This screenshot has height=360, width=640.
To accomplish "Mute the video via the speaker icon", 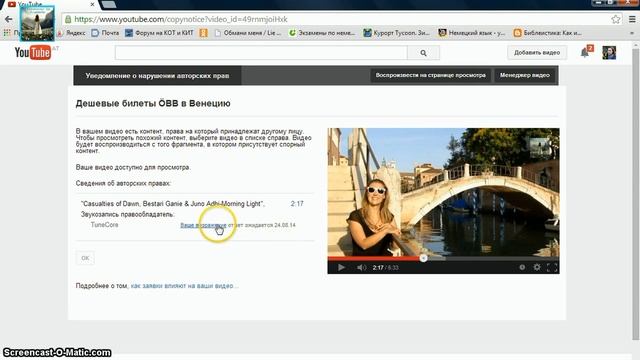I will point(362,267).
